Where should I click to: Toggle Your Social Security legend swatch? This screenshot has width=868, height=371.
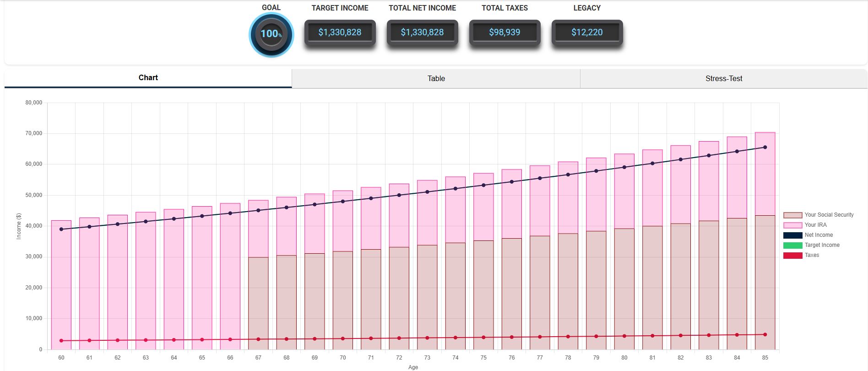click(792, 215)
